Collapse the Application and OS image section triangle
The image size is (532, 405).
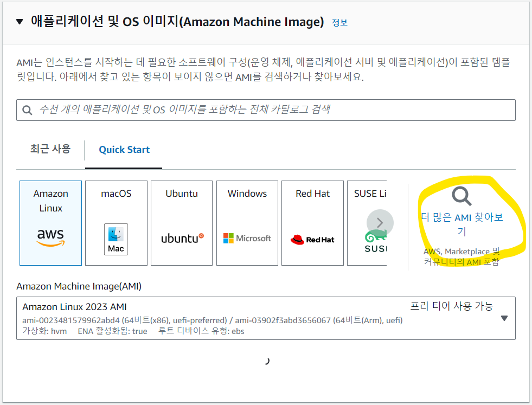[x=20, y=22]
